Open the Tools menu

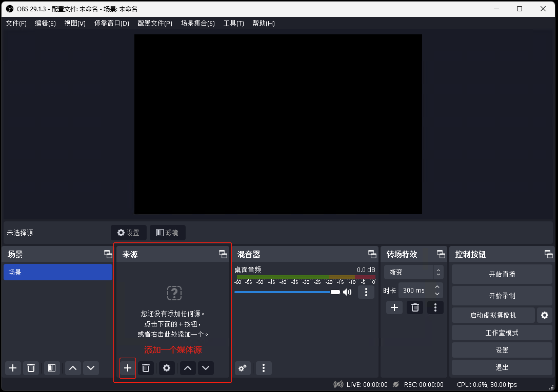[x=233, y=24]
